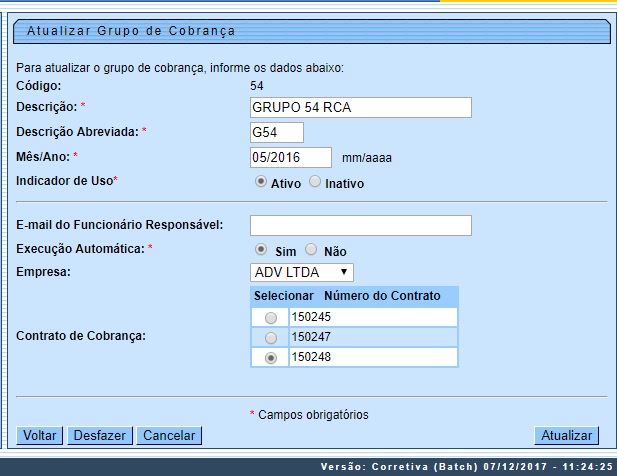Focus the Descrição field with GRUPO 54 RCA
Image resolution: width=617 pixels, height=476 pixels.
point(361,107)
